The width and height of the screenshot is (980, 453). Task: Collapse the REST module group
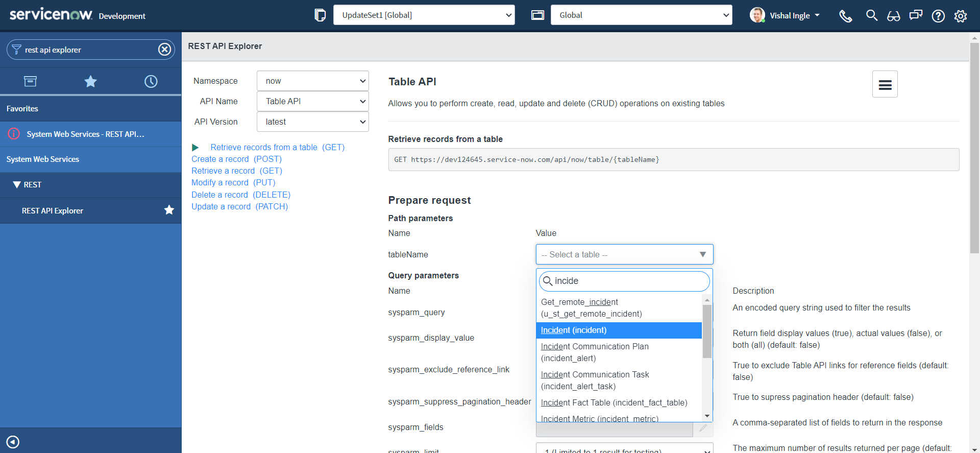(17, 184)
